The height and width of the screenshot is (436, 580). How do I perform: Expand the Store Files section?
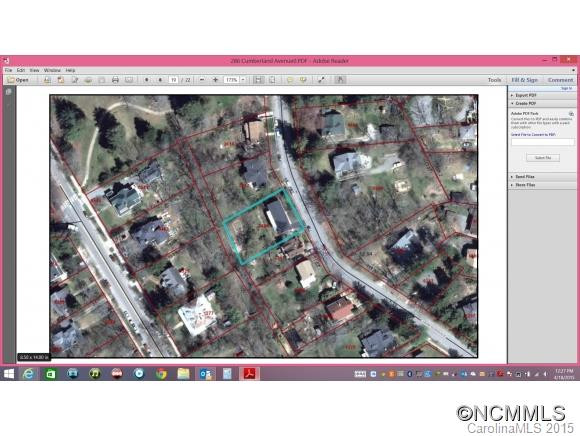coord(542,185)
